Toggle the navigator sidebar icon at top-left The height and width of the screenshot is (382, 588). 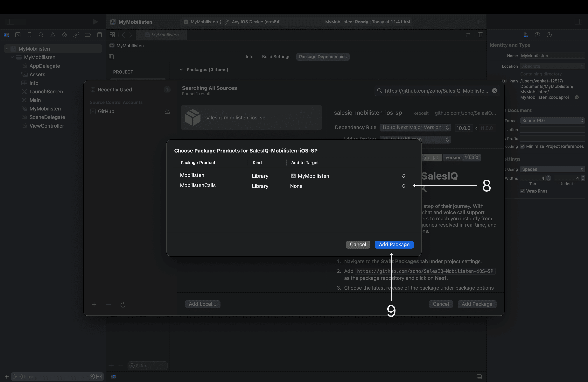tap(10, 22)
